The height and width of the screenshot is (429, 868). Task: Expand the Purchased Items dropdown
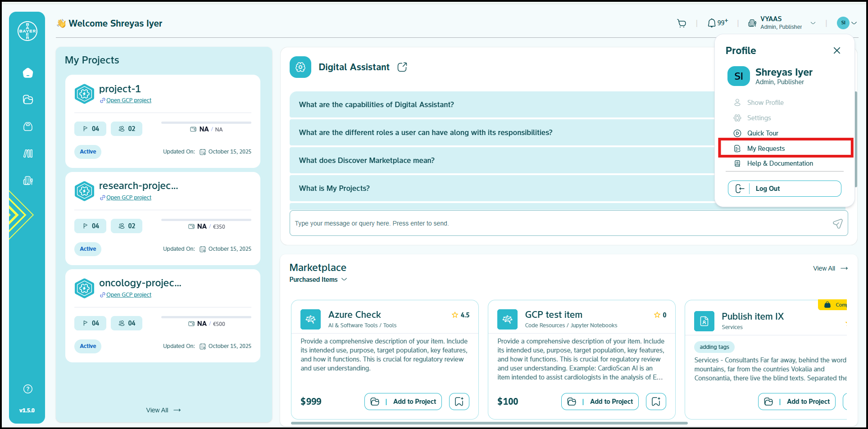[318, 280]
